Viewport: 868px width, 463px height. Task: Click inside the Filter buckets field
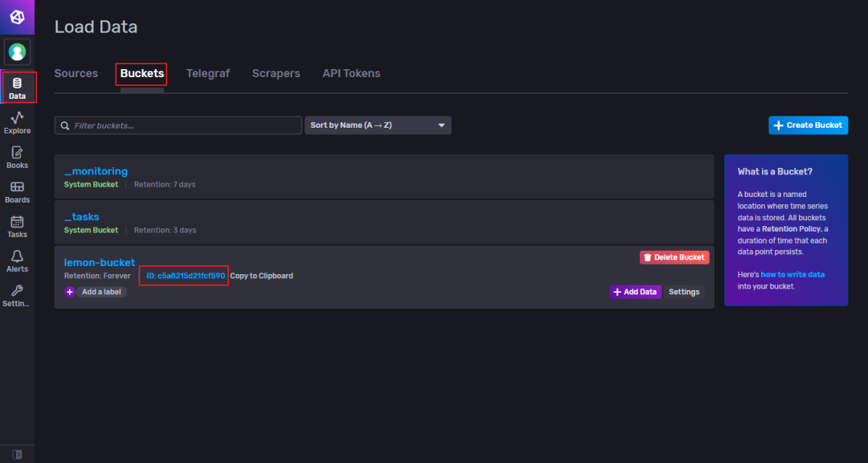tap(177, 125)
